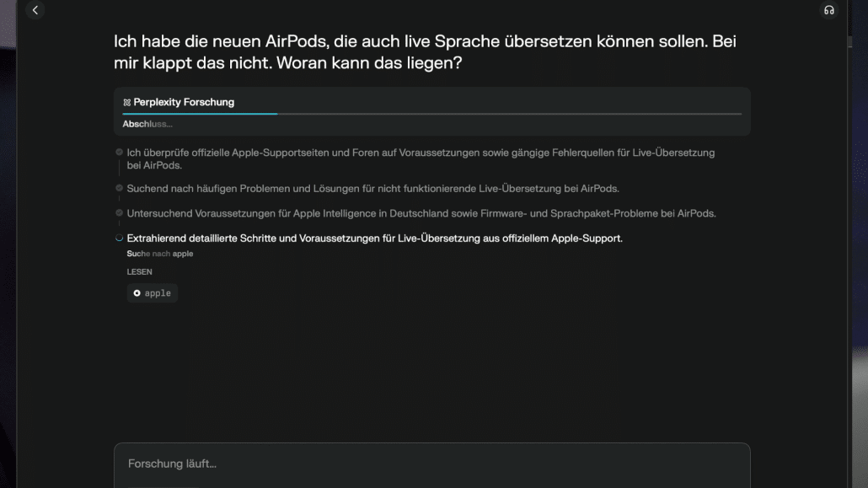868x488 pixels.
Task: Click the Abschluss status label
Action: 146,124
